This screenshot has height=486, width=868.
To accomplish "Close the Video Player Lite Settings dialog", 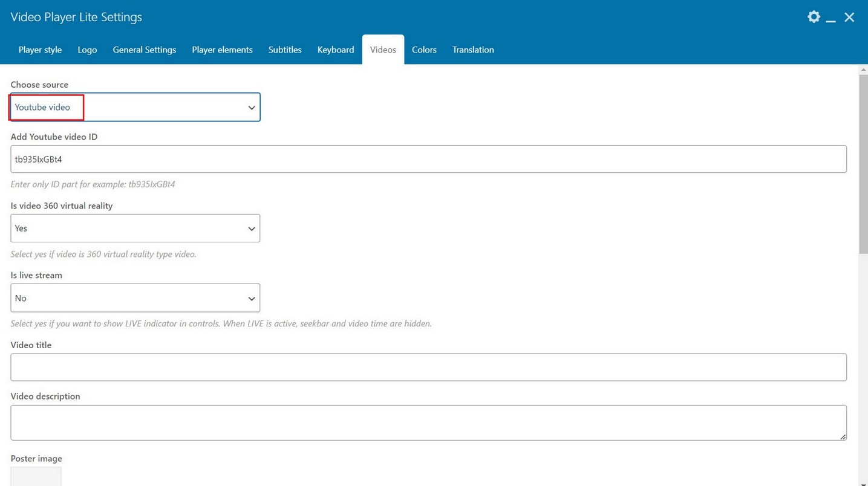I will click(849, 18).
